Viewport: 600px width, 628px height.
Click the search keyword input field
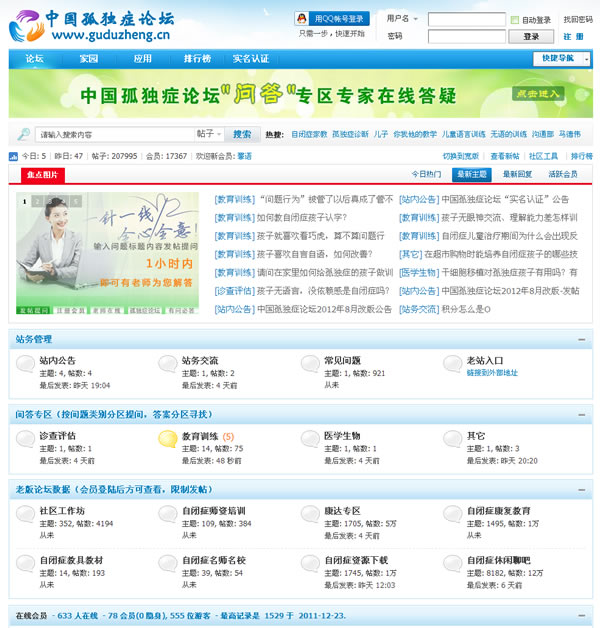tap(112, 134)
